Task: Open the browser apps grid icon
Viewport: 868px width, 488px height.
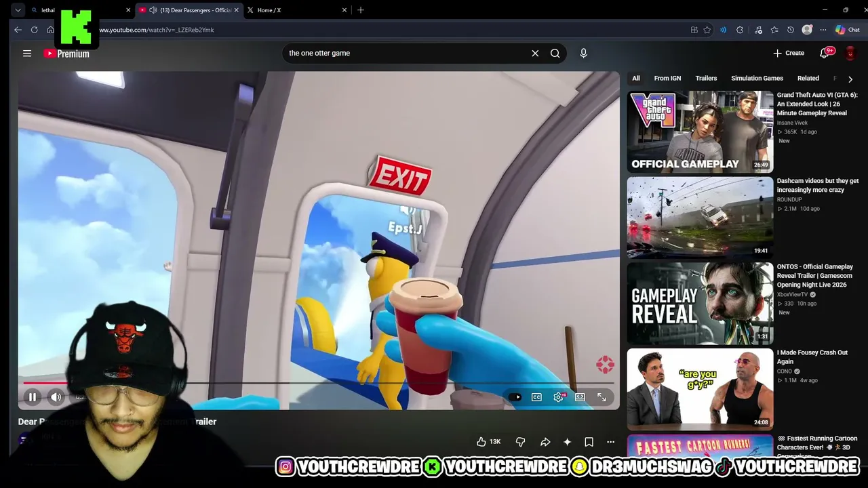Action: click(x=694, y=30)
